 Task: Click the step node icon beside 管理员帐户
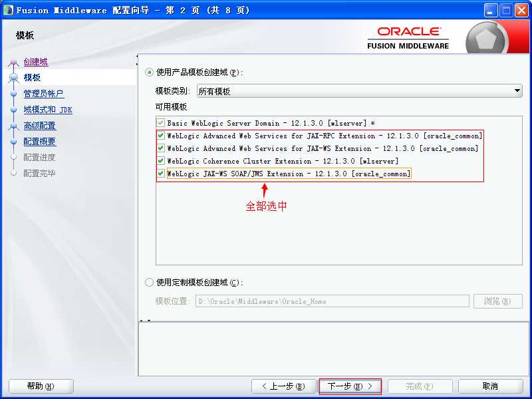pos(13,94)
